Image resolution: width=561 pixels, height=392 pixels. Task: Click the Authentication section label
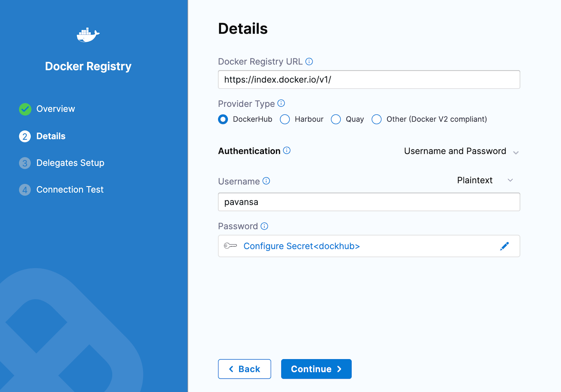click(x=249, y=151)
